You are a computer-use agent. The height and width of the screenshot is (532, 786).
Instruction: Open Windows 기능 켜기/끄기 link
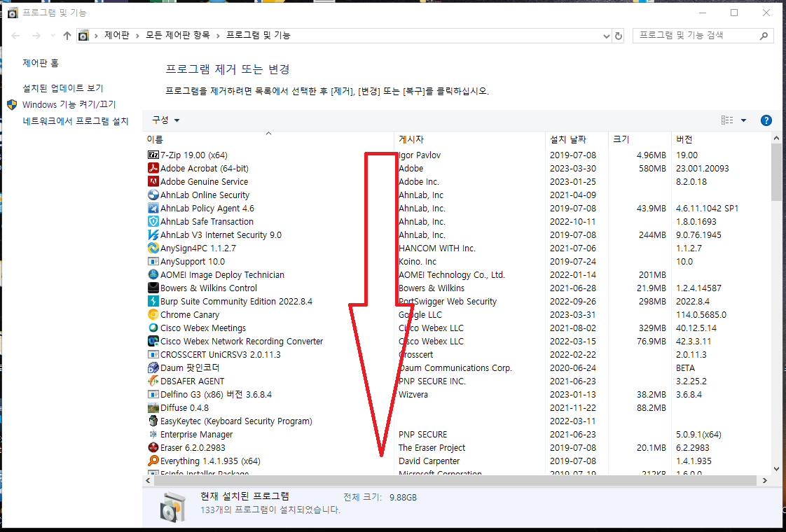coord(69,105)
